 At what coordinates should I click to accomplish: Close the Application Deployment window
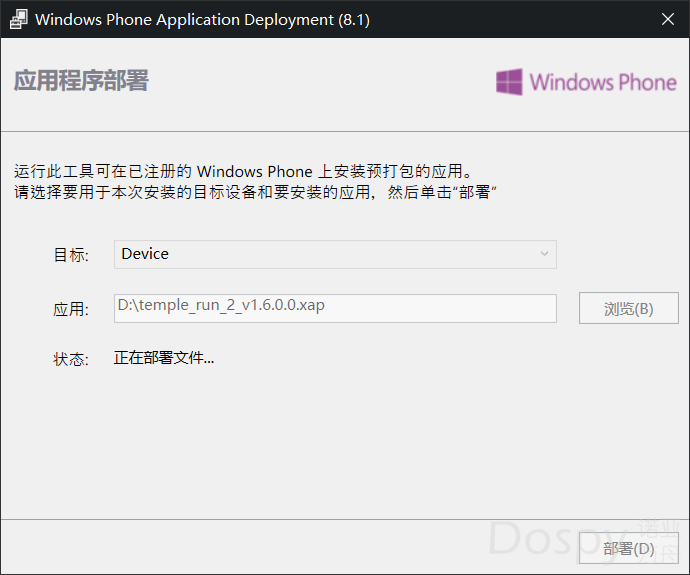[x=667, y=20]
